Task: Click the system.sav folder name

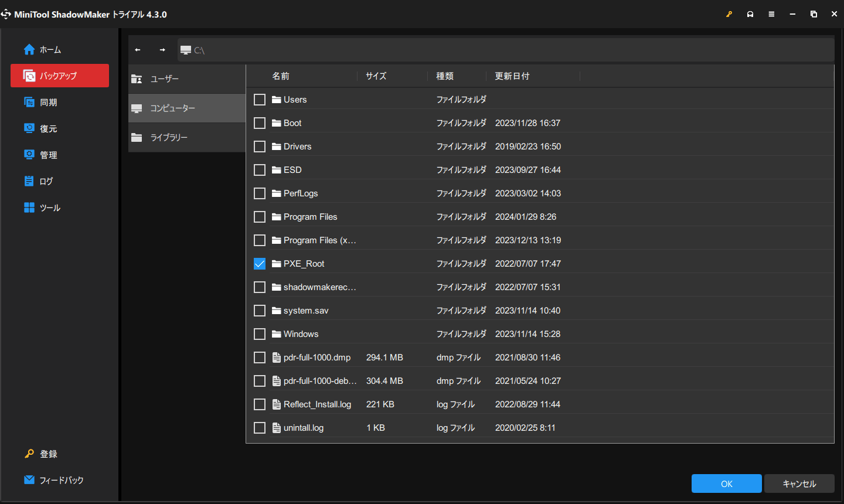Action: 306,311
